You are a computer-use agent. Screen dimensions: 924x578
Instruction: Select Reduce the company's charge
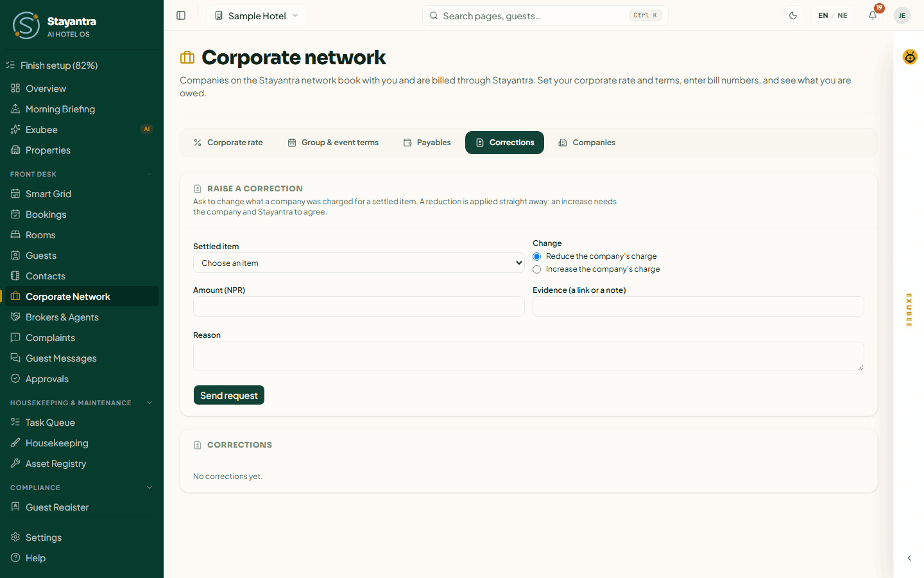pos(537,256)
